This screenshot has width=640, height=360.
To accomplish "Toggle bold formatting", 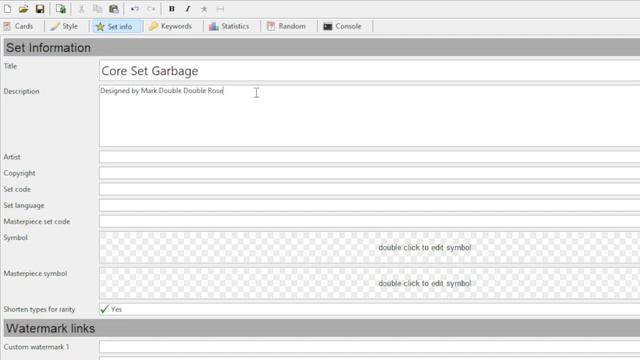I will [x=171, y=9].
